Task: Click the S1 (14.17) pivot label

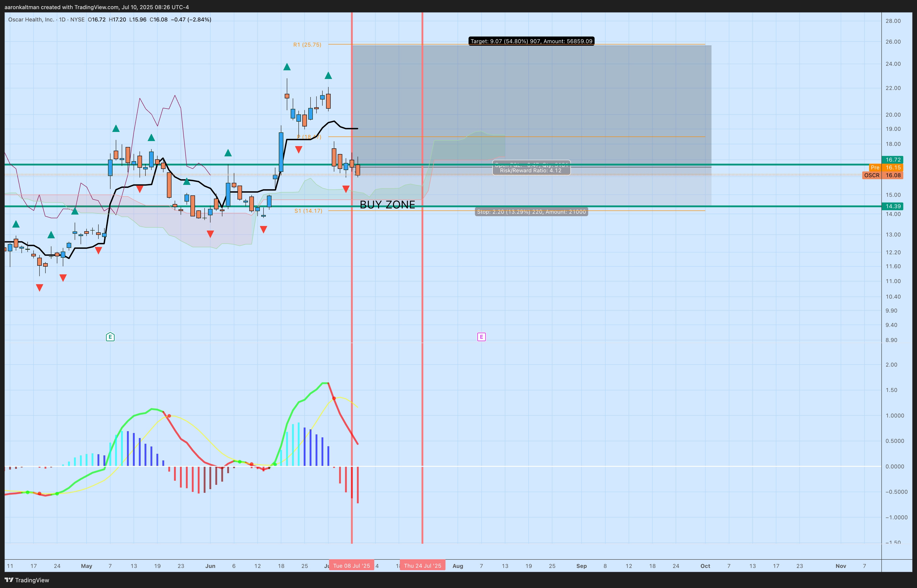Action: click(308, 211)
